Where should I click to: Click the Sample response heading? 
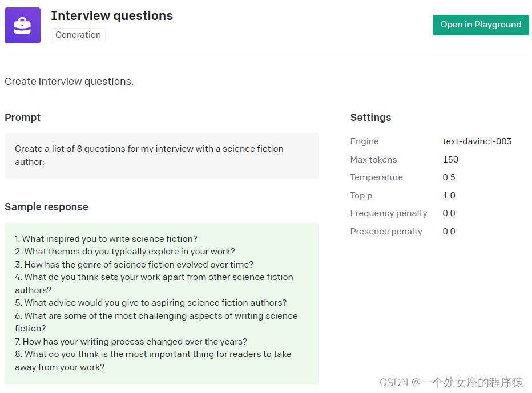click(x=46, y=207)
